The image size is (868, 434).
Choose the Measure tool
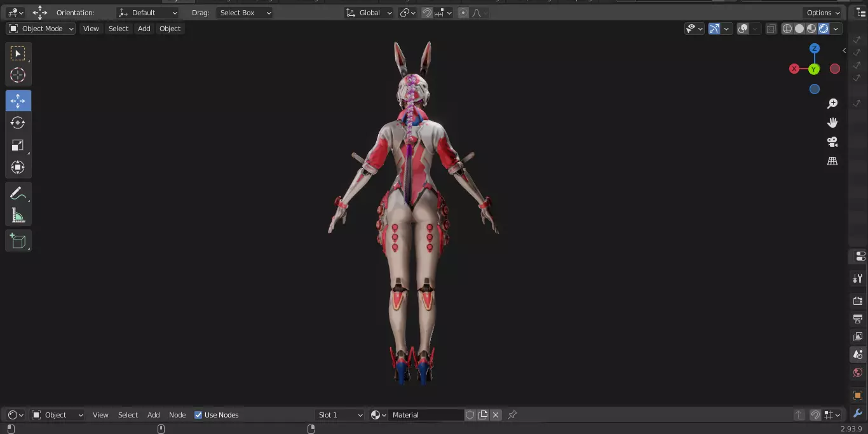[18, 215]
